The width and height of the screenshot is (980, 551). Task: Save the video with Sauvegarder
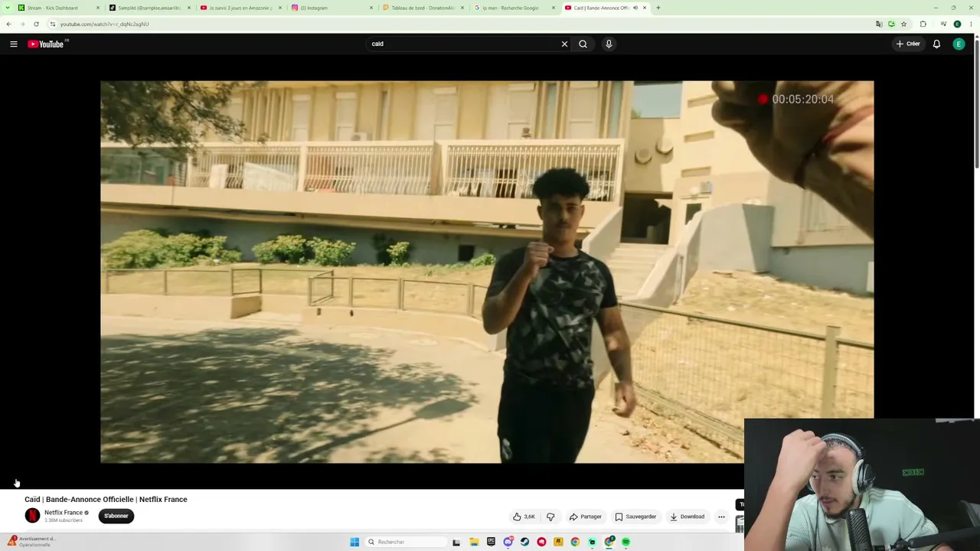click(x=635, y=517)
